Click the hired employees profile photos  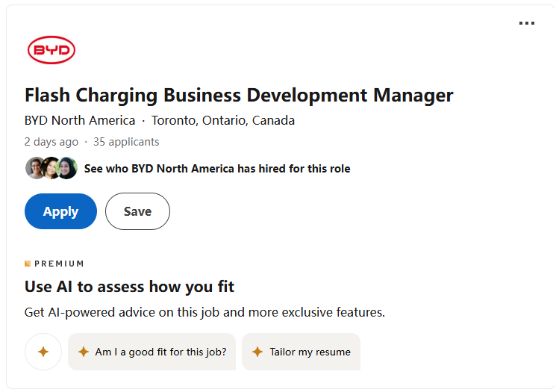pyautogui.click(x=51, y=168)
